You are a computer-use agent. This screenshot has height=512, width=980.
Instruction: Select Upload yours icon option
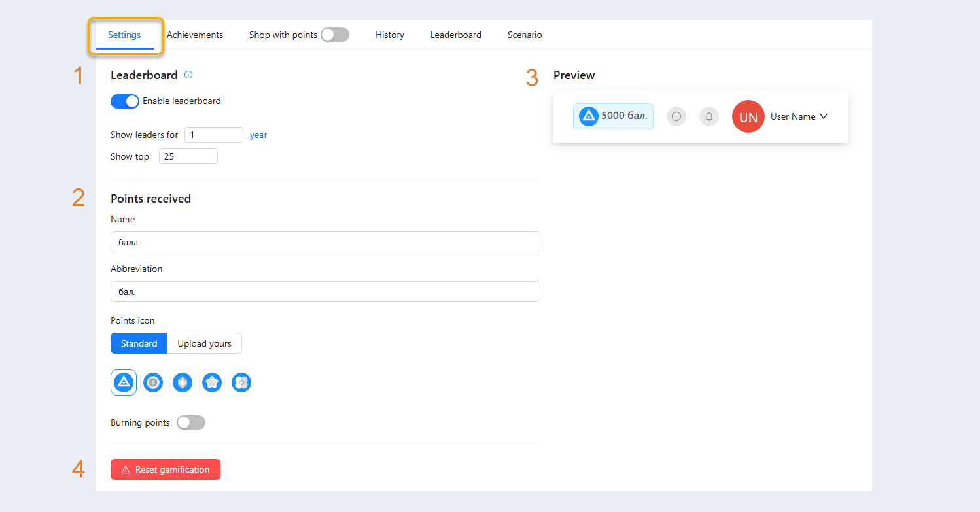204,343
